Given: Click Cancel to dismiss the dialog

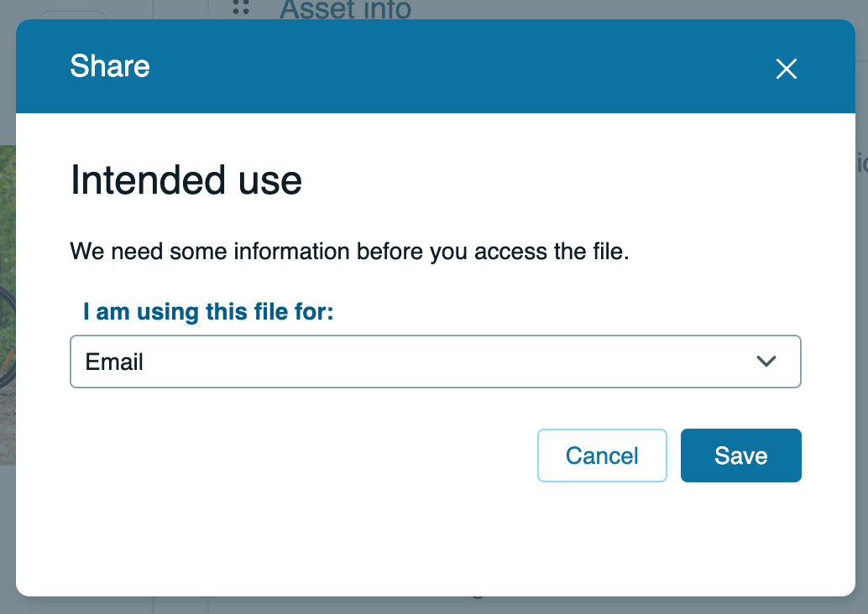Looking at the screenshot, I should pos(602,455).
